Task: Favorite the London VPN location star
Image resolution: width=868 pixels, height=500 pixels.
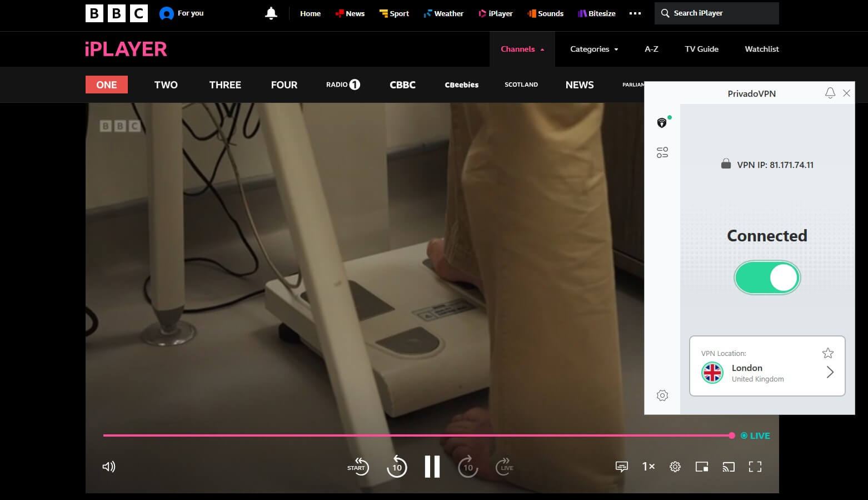Action: point(828,353)
